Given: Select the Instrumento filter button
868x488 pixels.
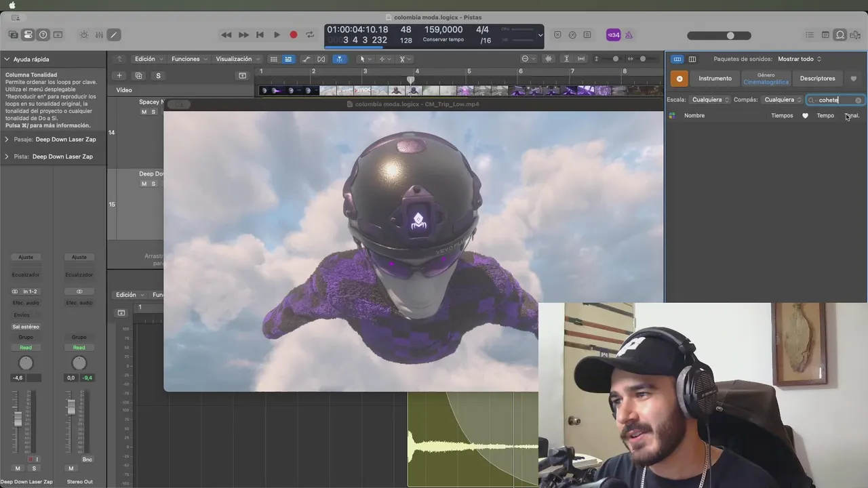Looking at the screenshot, I should [x=715, y=79].
